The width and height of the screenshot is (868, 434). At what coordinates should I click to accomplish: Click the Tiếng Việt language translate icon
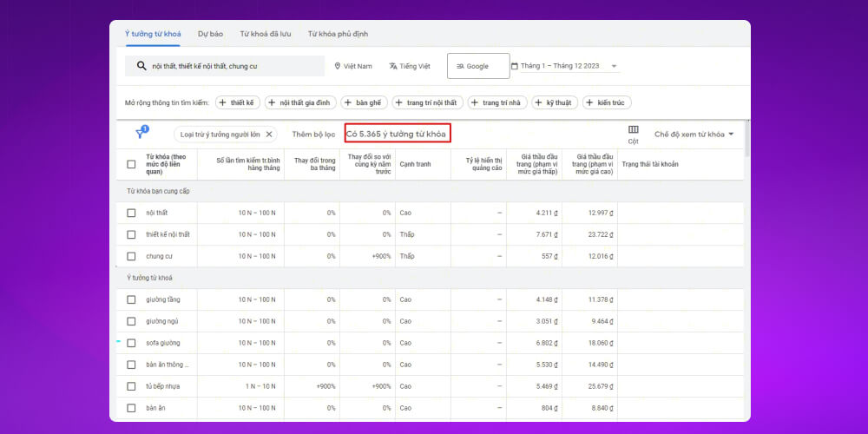tap(393, 66)
